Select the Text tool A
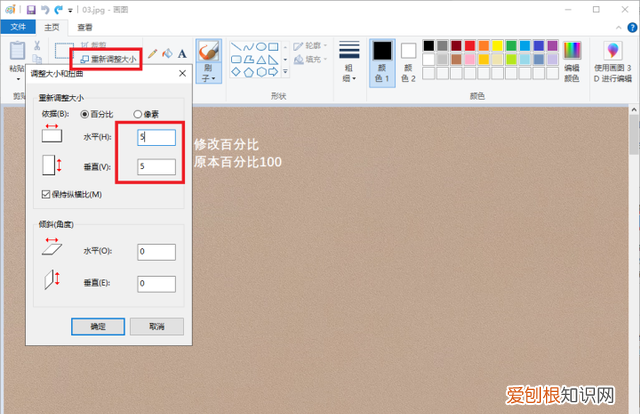The height and width of the screenshot is (414, 640). point(182,53)
